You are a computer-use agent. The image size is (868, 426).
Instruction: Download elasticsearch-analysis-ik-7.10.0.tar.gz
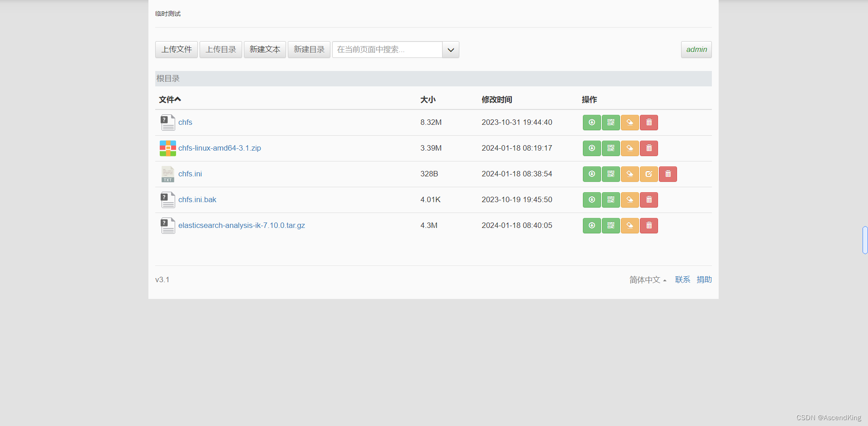[x=591, y=225]
